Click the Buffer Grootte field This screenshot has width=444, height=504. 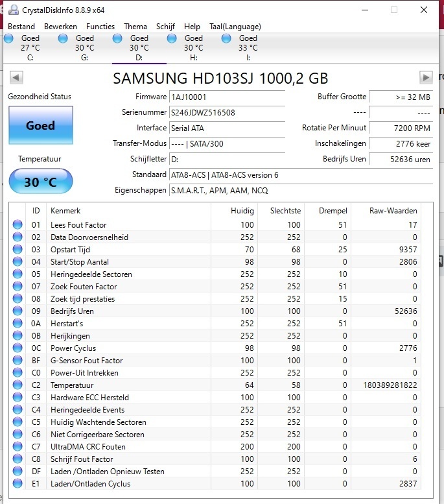[x=401, y=97]
